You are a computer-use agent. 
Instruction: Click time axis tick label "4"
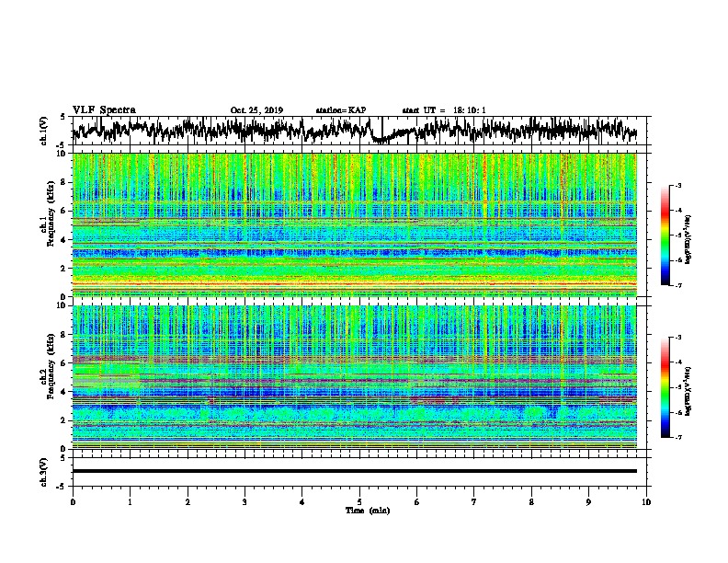click(x=302, y=502)
